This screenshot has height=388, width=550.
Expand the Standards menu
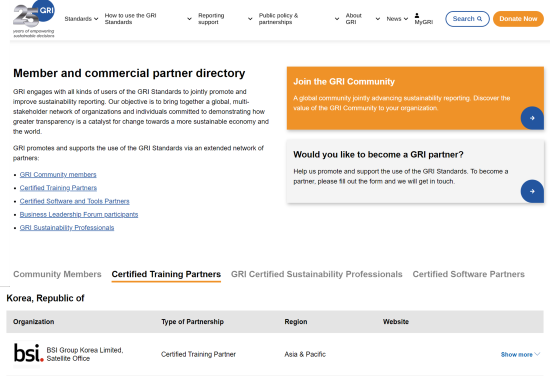[81, 19]
